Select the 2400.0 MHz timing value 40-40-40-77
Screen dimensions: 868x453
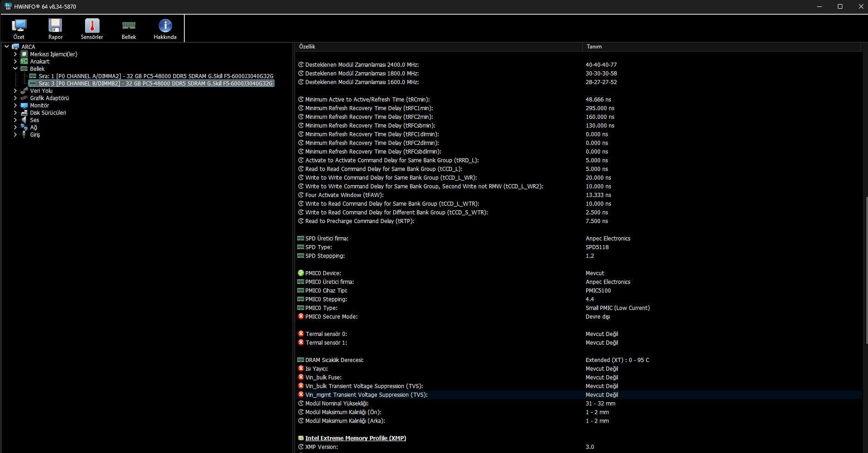(x=601, y=64)
